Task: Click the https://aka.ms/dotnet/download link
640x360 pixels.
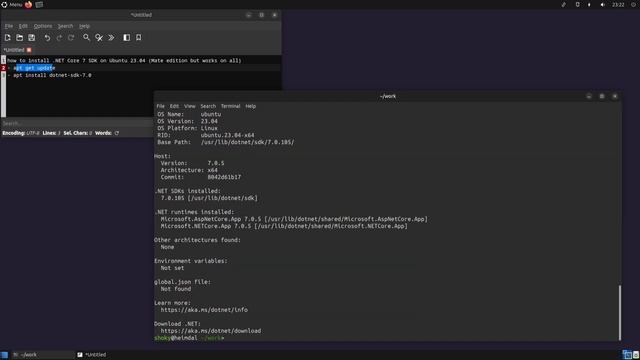Action: [x=211, y=331]
